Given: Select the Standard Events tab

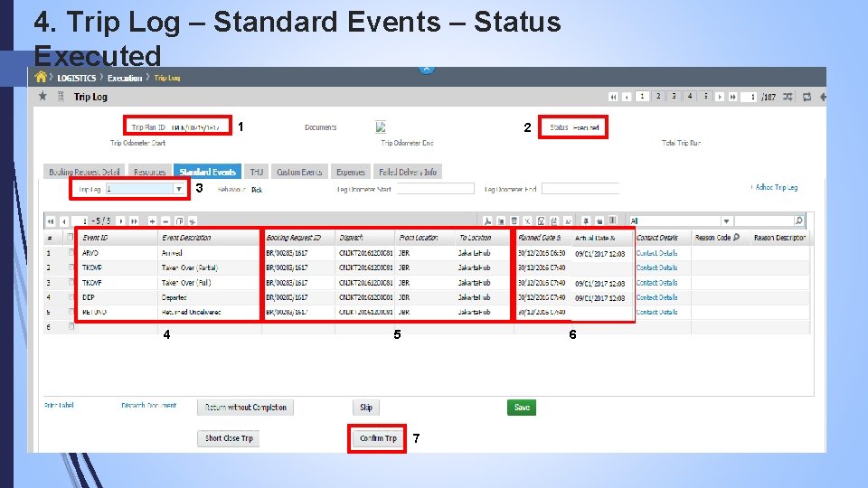Looking at the screenshot, I should pos(208,172).
